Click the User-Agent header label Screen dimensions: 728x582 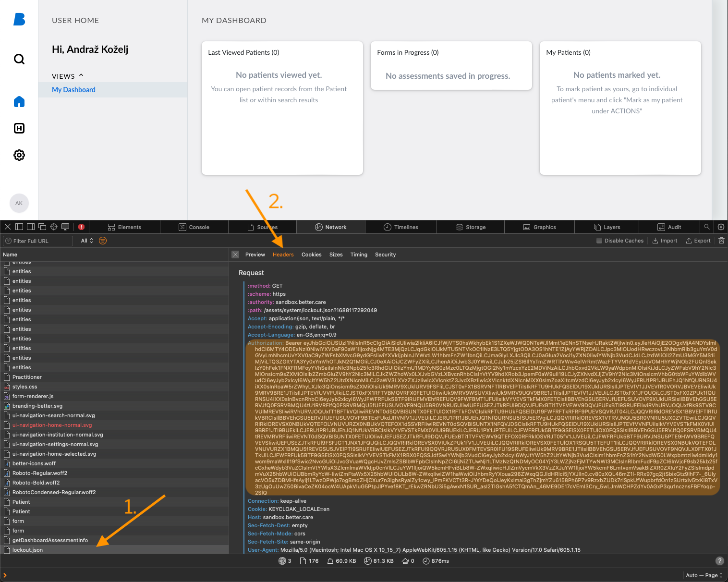point(263,550)
